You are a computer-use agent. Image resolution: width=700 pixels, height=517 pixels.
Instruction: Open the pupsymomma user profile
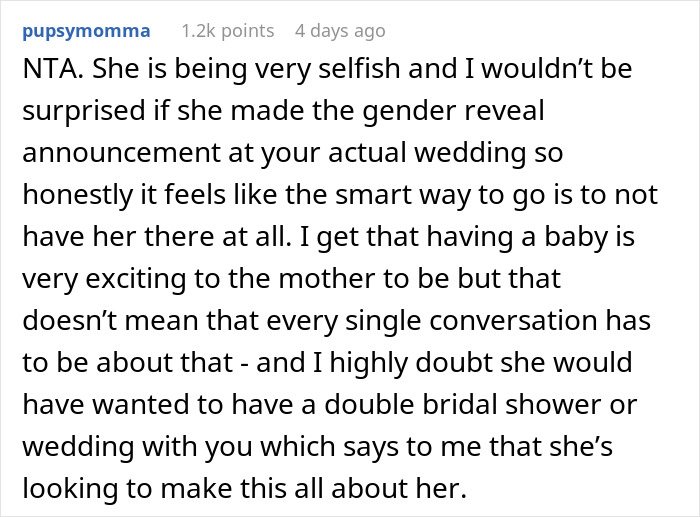tap(84, 31)
